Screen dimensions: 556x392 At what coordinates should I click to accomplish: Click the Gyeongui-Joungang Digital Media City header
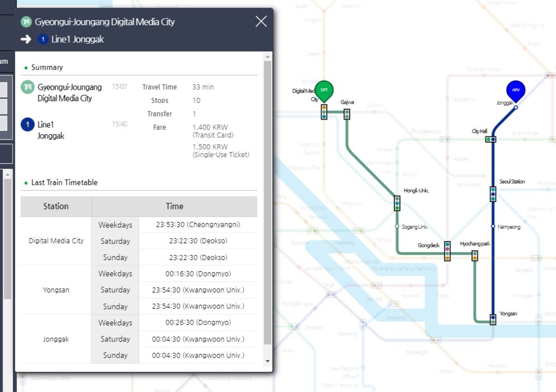pos(104,22)
